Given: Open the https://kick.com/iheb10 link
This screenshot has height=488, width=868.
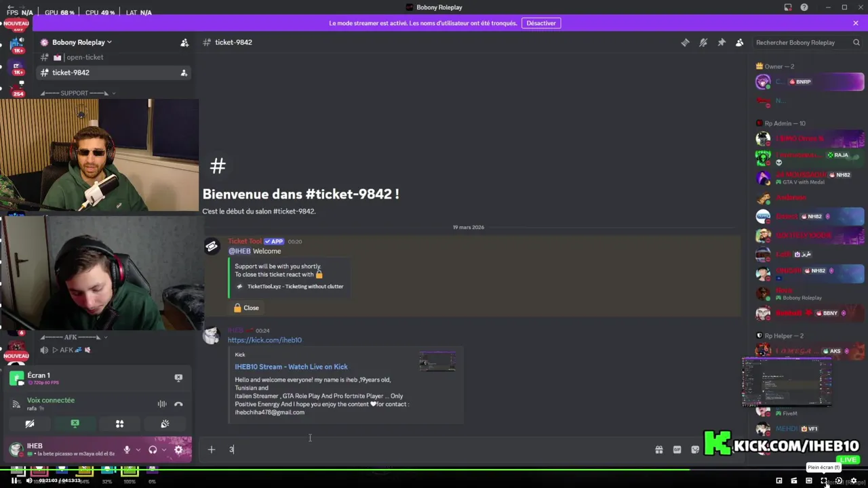Looking at the screenshot, I should [264, 340].
